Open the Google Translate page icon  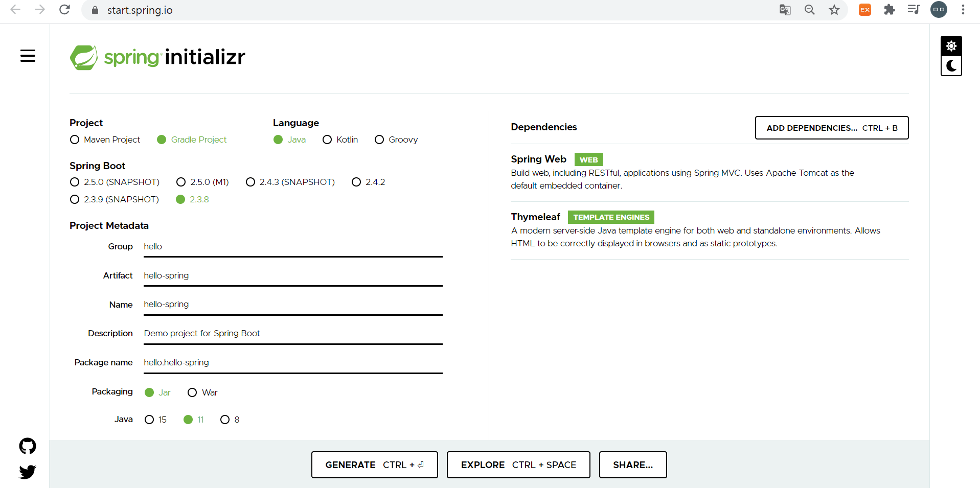click(x=785, y=10)
